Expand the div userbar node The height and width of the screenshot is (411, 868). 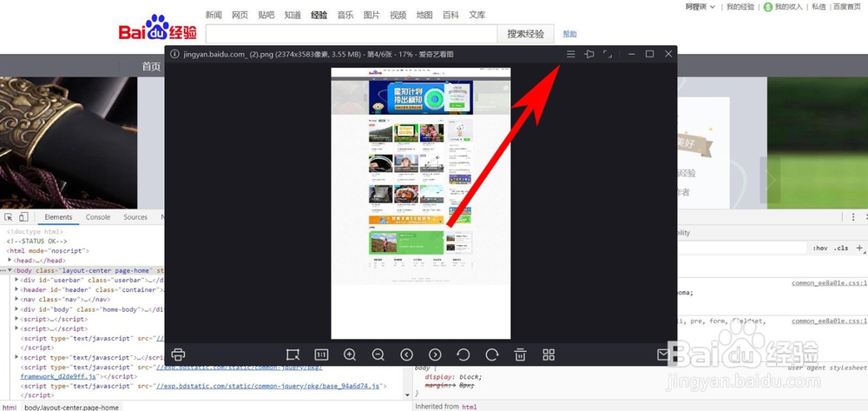click(16, 281)
